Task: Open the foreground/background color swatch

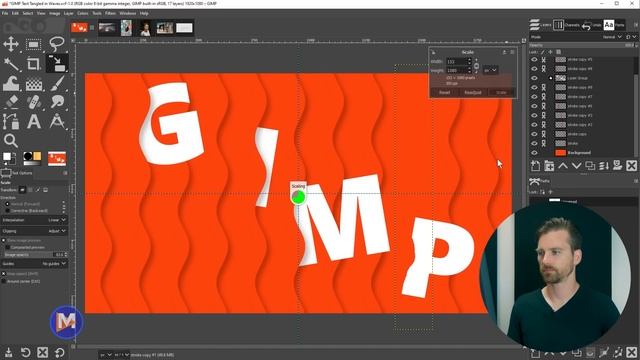Action: point(9,158)
